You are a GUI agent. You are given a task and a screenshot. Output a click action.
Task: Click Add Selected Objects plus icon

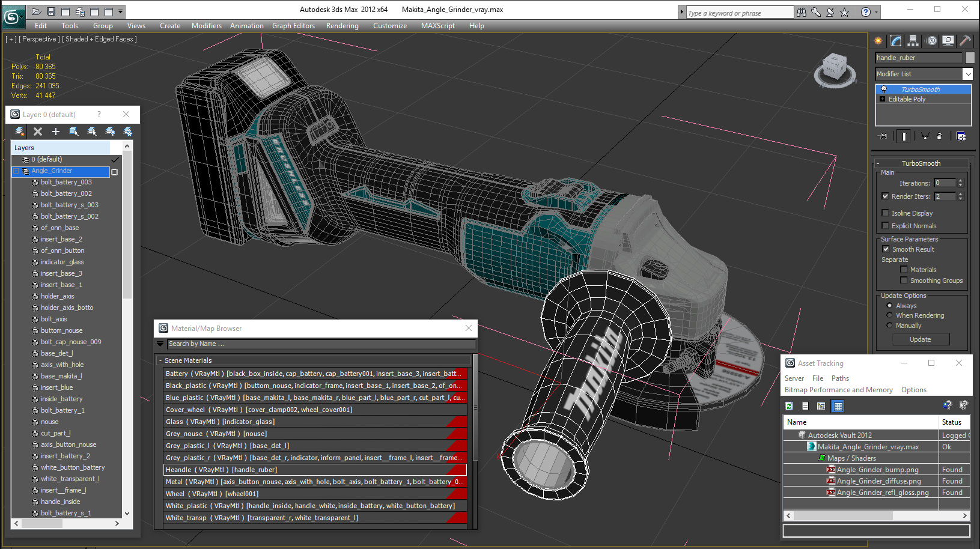[56, 132]
